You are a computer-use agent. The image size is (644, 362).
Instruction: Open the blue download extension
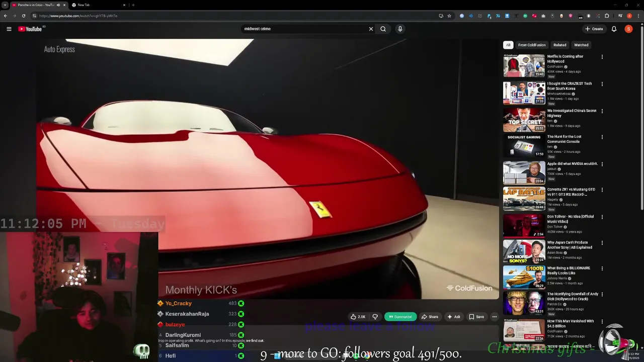507,16
